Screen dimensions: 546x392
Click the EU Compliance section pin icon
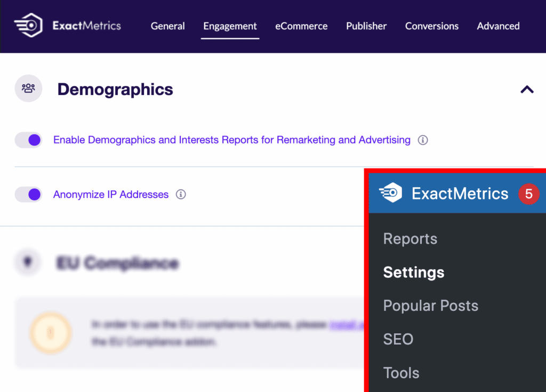pos(28,262)
